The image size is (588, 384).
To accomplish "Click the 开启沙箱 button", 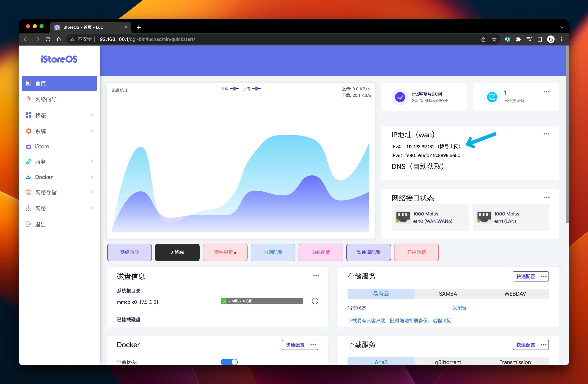I will 416,252.
